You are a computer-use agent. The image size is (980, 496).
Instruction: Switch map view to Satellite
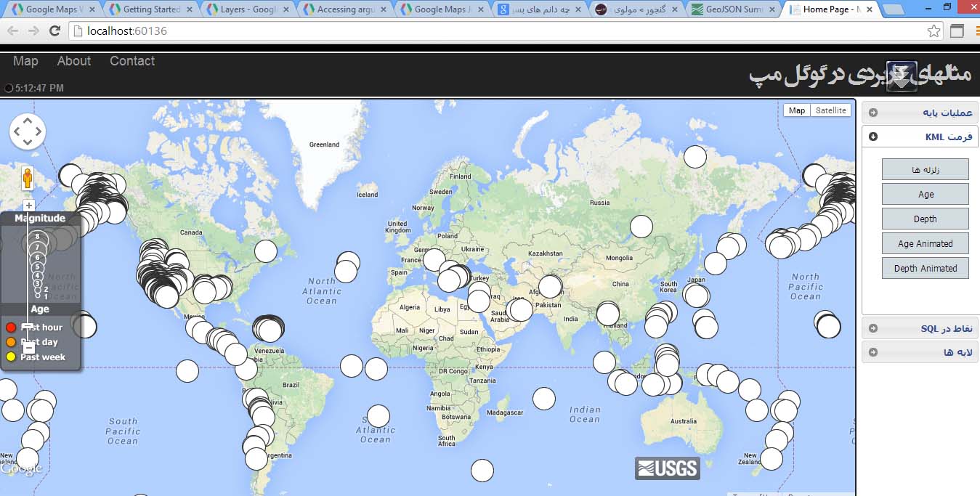pyautogui.click(x=830, y=110)
